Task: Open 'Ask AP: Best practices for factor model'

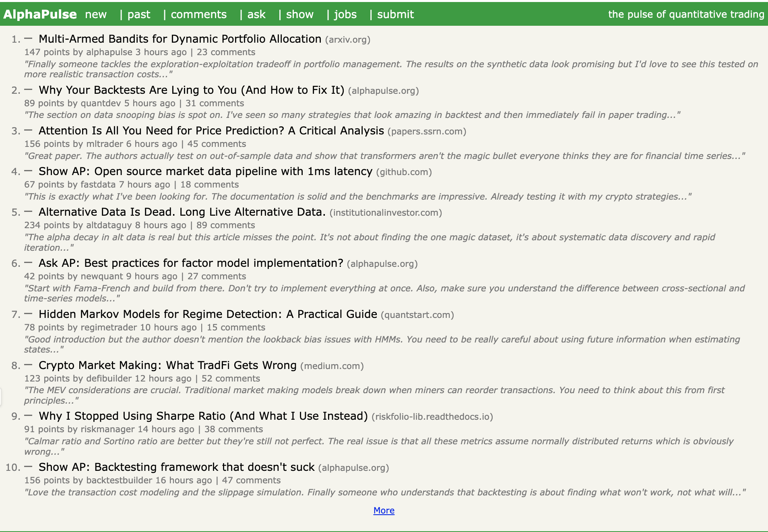Action: click(191, 263)
